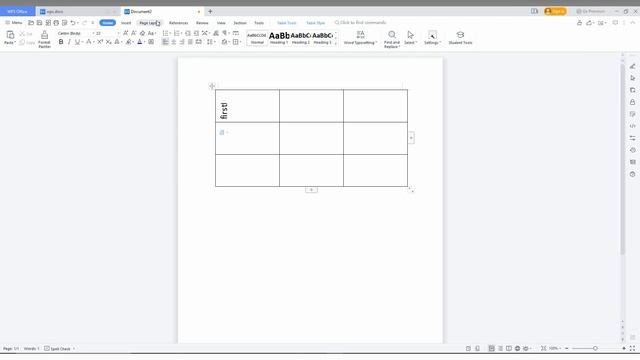Click the table move handle icon
This screenshot has width=640, height=360.
click(x=212, y=86)
